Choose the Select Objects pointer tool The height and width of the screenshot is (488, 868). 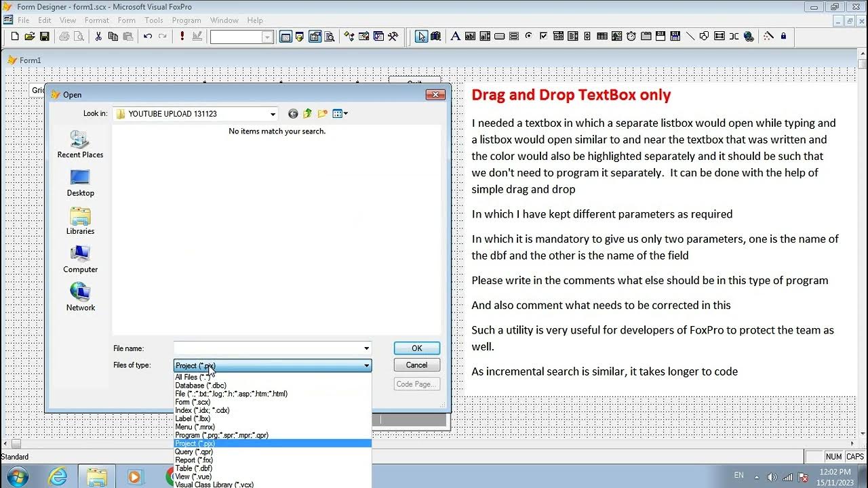[x=421, y=37]
